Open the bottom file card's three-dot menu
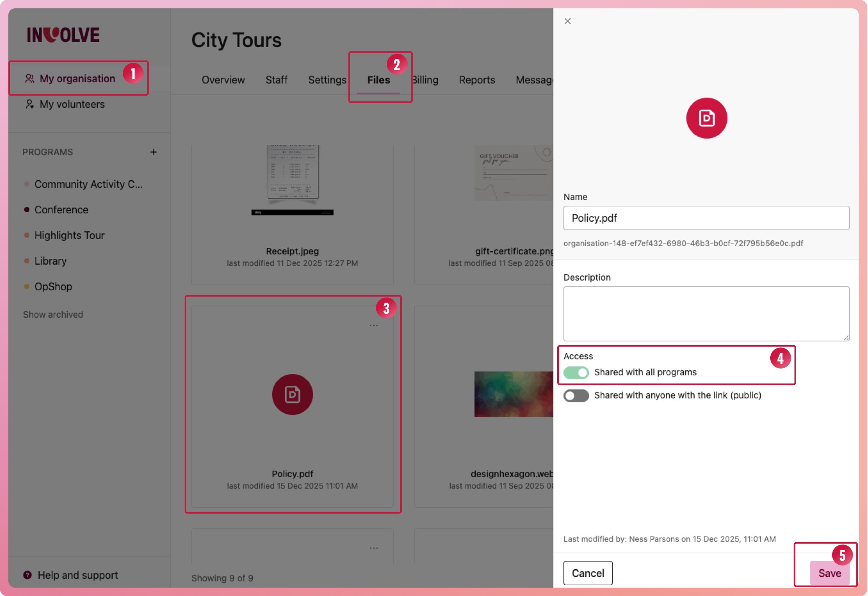The width and height of the screenshot is (868, 596). click(x=373, y=548)
